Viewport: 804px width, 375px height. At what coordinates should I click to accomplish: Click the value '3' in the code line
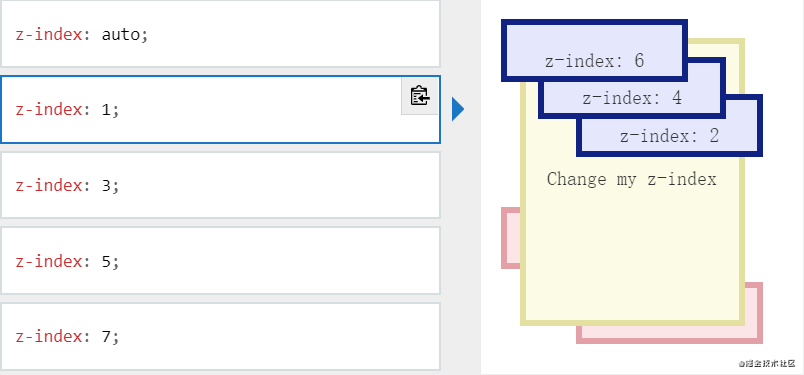coord(106,186)
